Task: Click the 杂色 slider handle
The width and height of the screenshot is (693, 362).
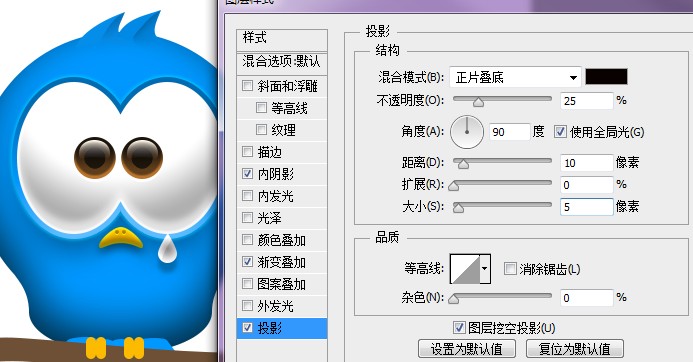Action: click(x=453, y=299)
